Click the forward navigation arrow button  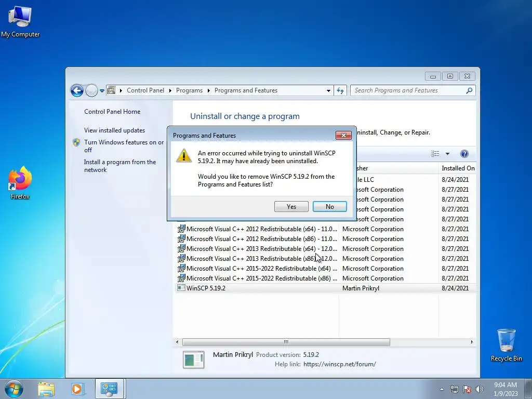pyautogui.click(x=91, y=90)
